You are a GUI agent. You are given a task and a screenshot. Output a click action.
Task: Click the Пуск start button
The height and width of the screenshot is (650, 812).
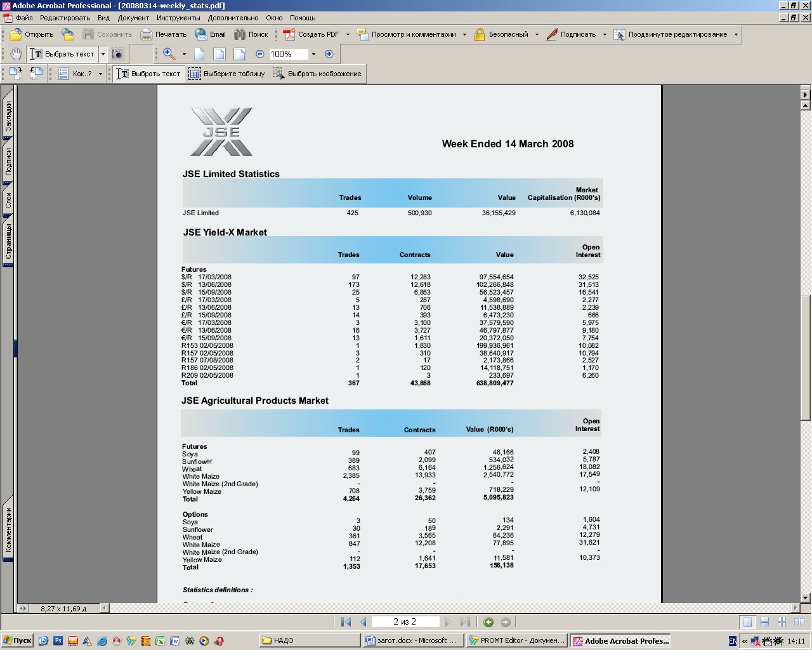click(x=17, y=640)
